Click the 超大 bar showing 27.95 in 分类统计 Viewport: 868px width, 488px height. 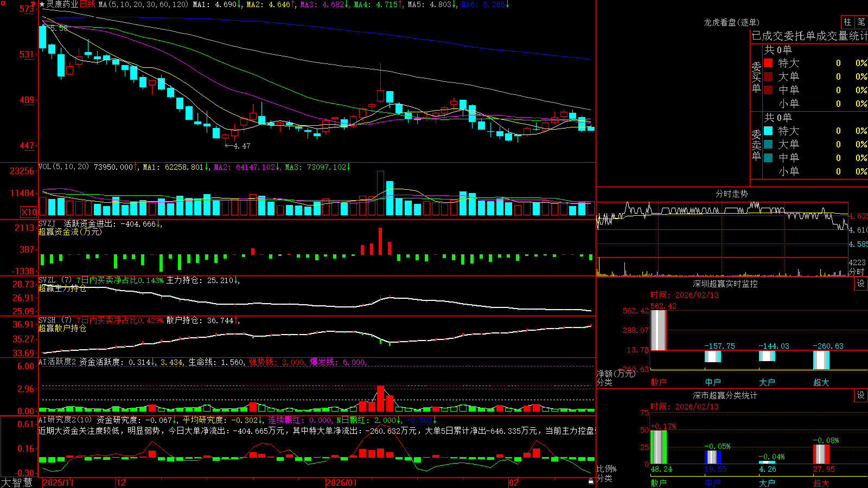[x=821, y=454]
